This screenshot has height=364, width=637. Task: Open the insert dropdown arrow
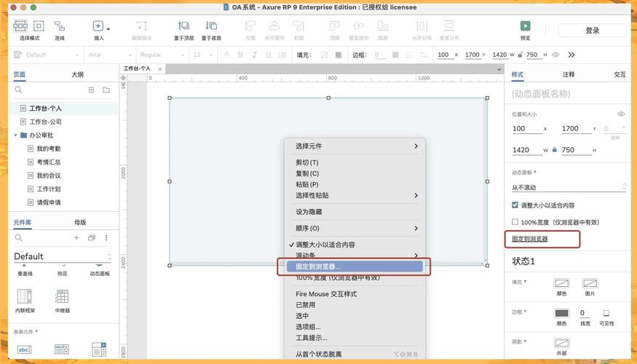tap(108, 29)
